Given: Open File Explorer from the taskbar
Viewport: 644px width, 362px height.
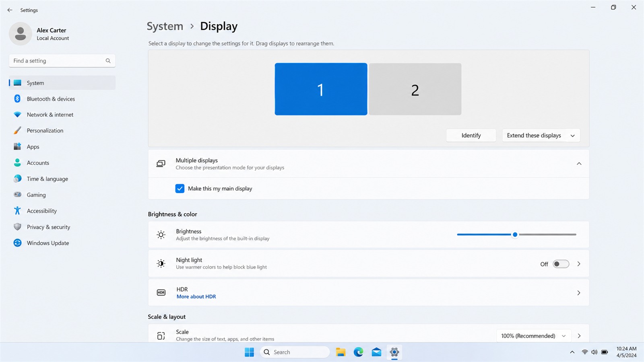Looking at the screenshot, I should point(341,352).
